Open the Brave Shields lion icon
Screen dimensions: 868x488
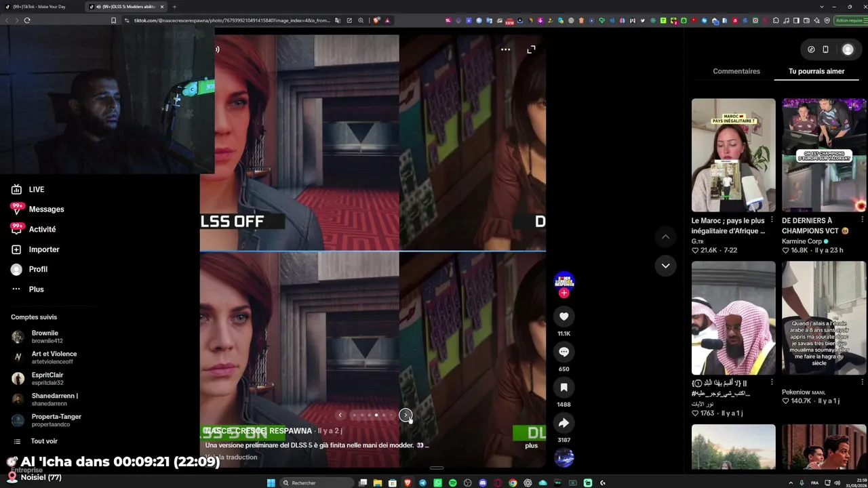click(376, 20)
